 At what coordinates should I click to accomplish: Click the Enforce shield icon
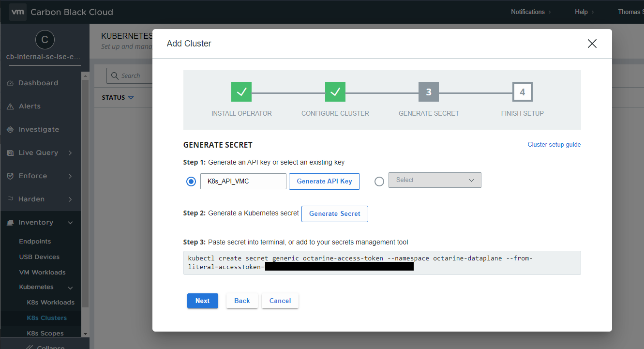pyautogui.click(x=10, y=176)
